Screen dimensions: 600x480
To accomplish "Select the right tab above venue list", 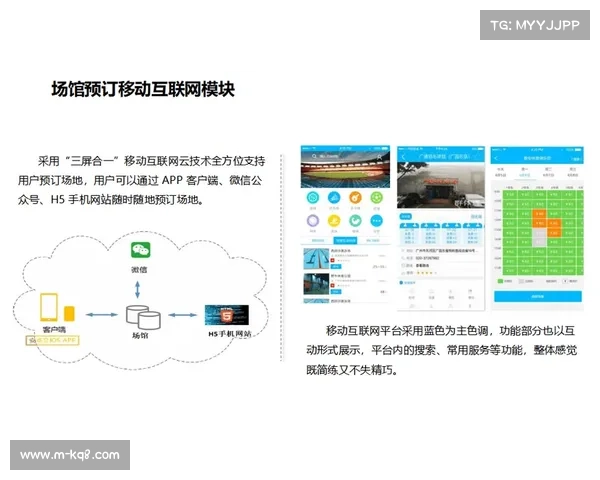I will coord(373,240).
